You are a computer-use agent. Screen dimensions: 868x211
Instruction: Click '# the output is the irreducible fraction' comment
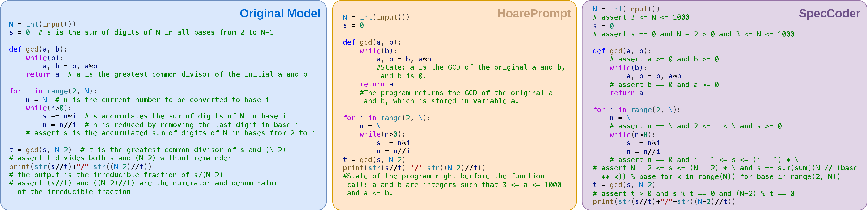click(x=116, y=175)
